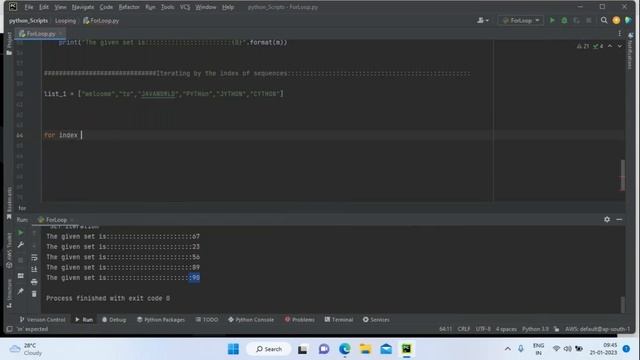Image resolution: width=640 pixels, height=360 pixels.
Task: Click the 'Process finished with exit code 0' text
Action: [108, 298]
